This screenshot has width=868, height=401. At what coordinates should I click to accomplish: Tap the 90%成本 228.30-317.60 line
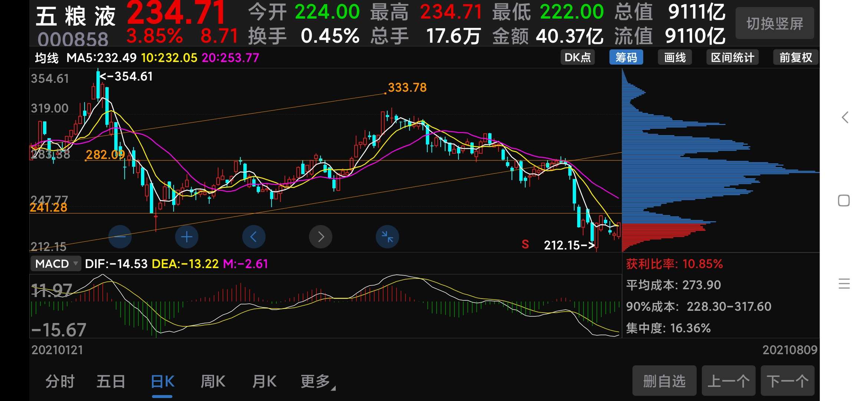coord(699,306)
